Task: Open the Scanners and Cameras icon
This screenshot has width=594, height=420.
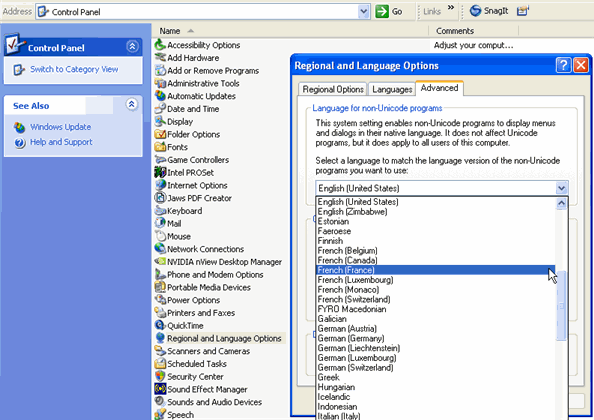Action: [160, 351]
